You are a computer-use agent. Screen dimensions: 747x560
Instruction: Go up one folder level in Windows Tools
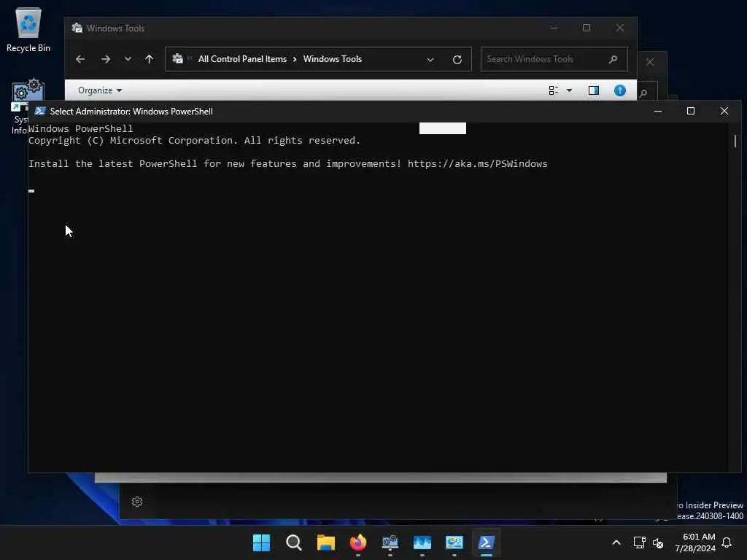(x=149, y=59)
